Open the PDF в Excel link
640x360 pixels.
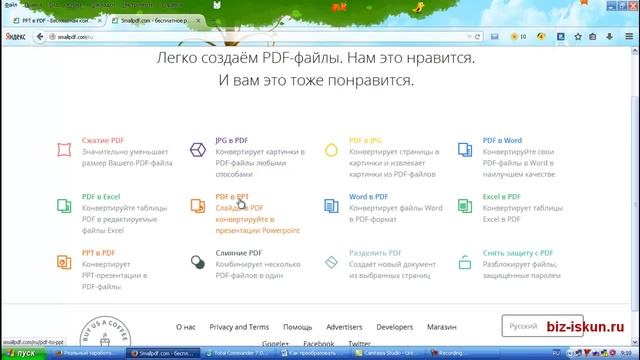101,197
